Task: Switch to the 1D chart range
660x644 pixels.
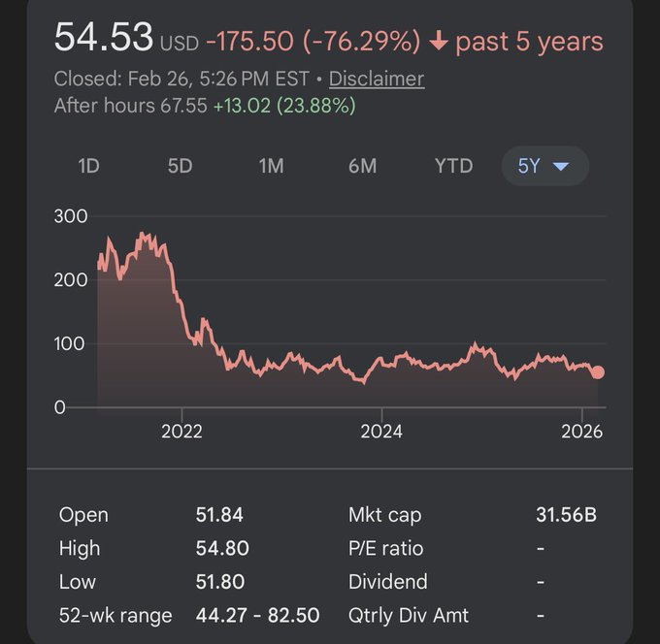Action: click(x=88, y=166)
